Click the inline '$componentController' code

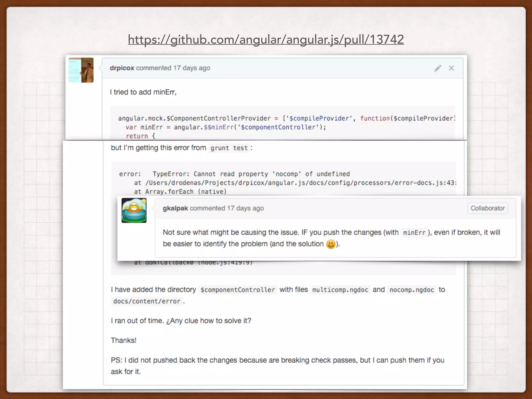tap(238, 290)
